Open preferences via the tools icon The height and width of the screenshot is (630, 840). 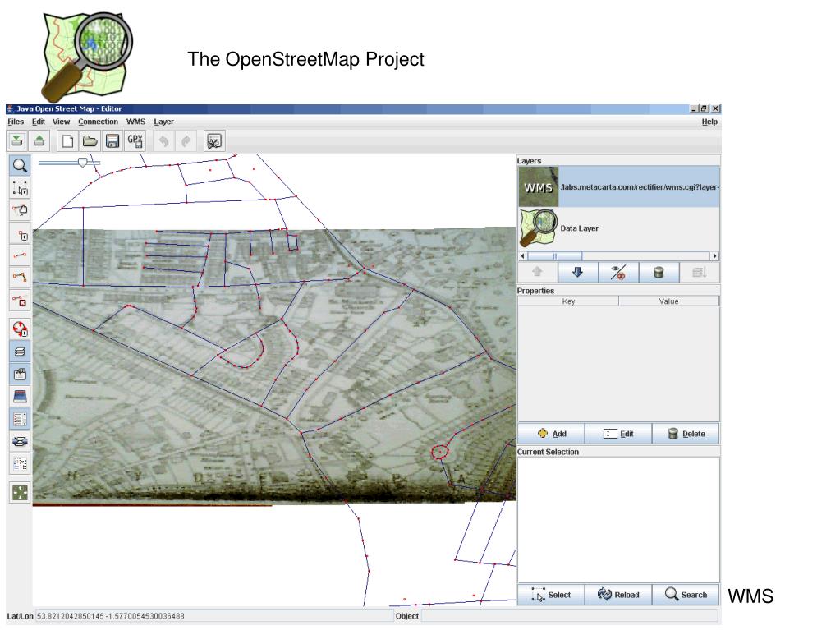coord(214,141)
